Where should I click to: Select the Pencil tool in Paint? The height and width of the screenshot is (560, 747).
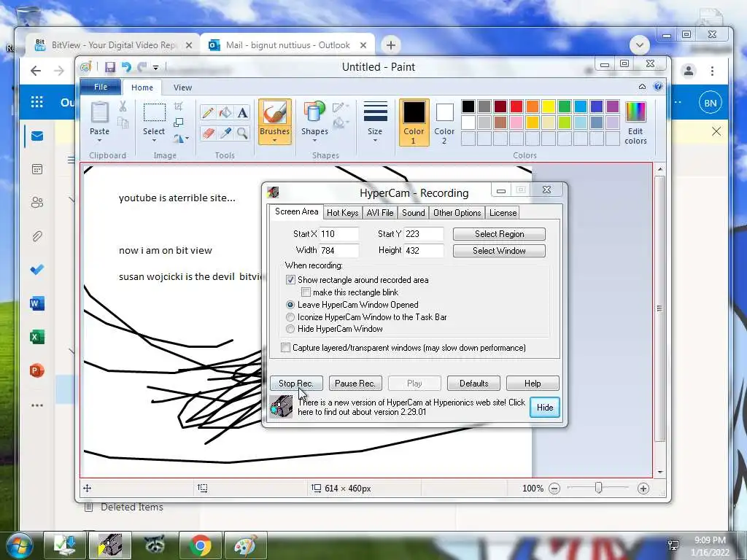(208, 113)
